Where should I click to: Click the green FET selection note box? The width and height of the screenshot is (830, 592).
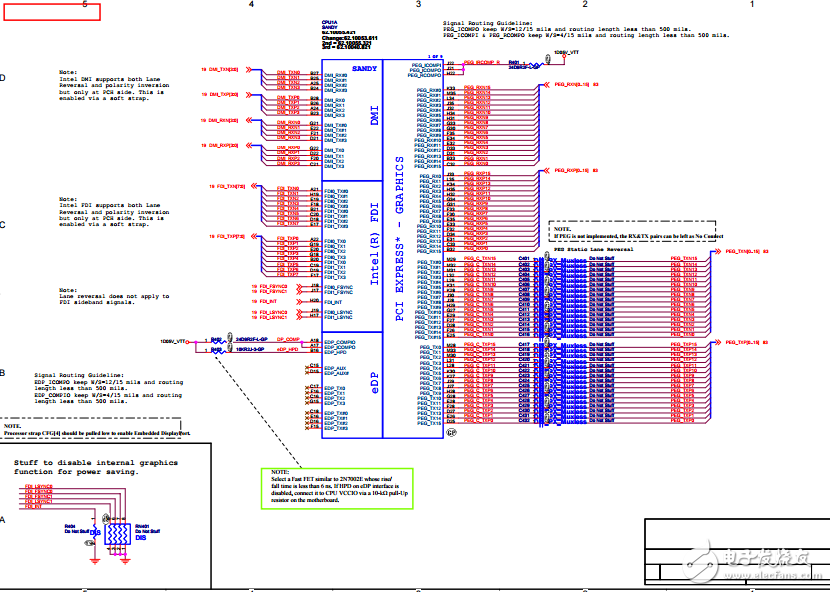pyautogui.click(x=337, y=489)
